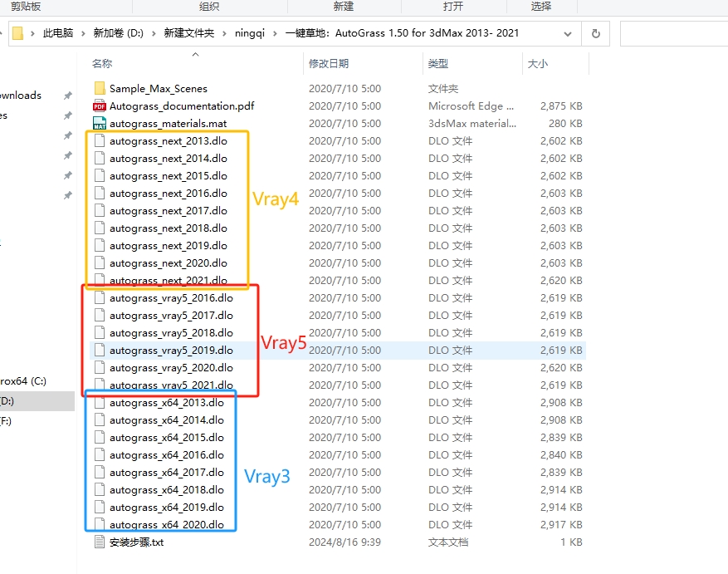Screen dimensions: 728x574
Task: Click the file icon of autograss_x64_2014.dlo
Action: [100, 419]
